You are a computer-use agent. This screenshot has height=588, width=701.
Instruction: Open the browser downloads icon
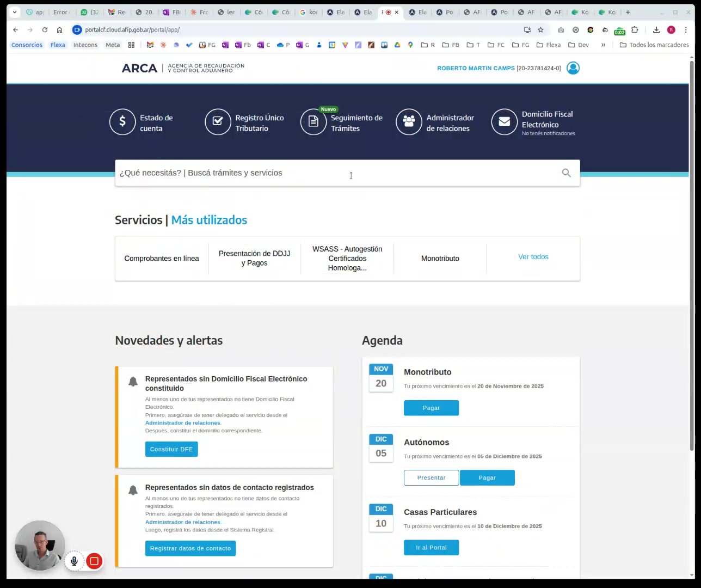pyautogui.click(x=656, y=30)
